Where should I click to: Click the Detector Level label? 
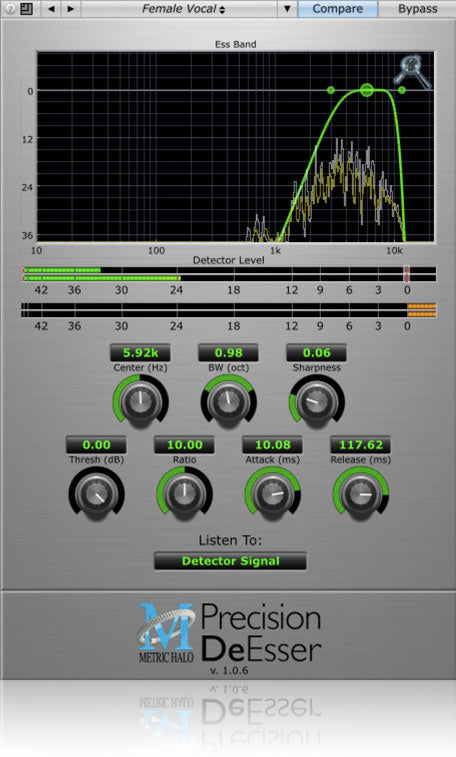228,260
